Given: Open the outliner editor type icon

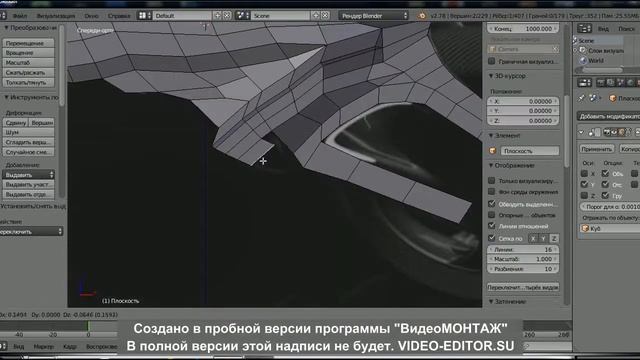Looking at the screenshot, I should pos(584,29).
